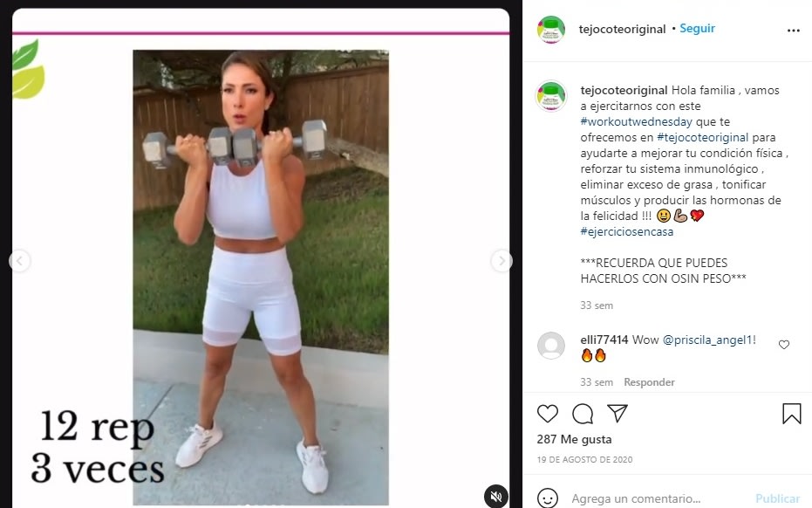
Task: Follow tejocoteoriginal with Seguir
Action: point(697,29)
